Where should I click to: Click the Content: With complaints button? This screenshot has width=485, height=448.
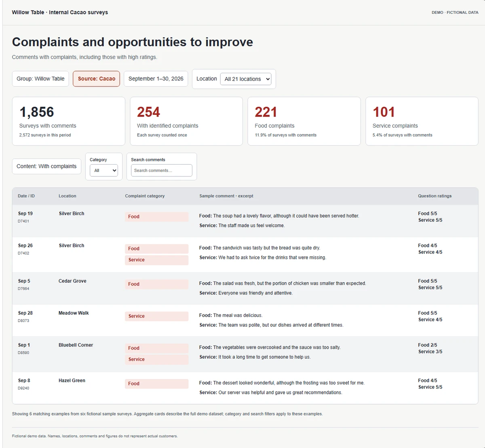(46, 166)
